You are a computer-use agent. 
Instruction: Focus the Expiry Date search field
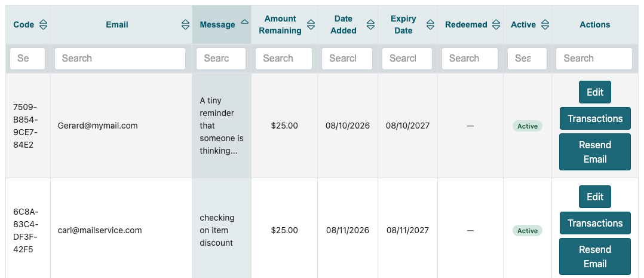[x=407, y=59]
